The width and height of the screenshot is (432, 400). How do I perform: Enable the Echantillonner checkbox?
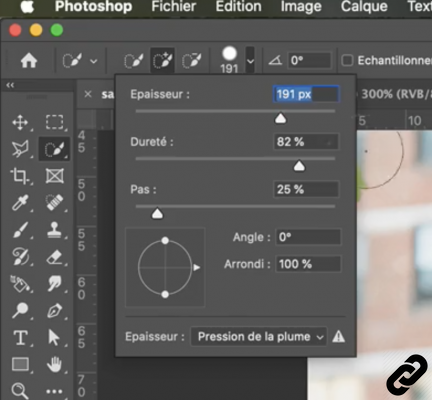pos(347,61)
